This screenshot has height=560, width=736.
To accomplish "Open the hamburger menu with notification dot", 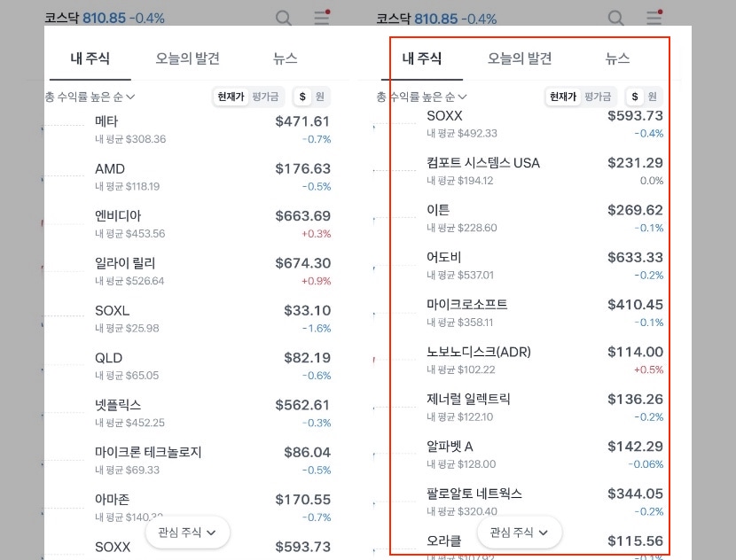I will point(654,18).
